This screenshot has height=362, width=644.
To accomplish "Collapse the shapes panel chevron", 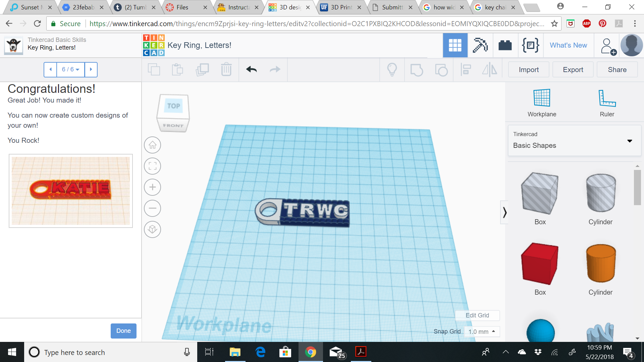I will (x=504, y=213).
